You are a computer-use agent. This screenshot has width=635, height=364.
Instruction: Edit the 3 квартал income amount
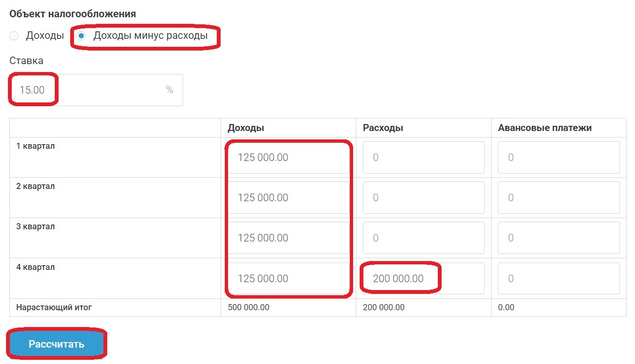pyautogui.click(x=288, y=238)
